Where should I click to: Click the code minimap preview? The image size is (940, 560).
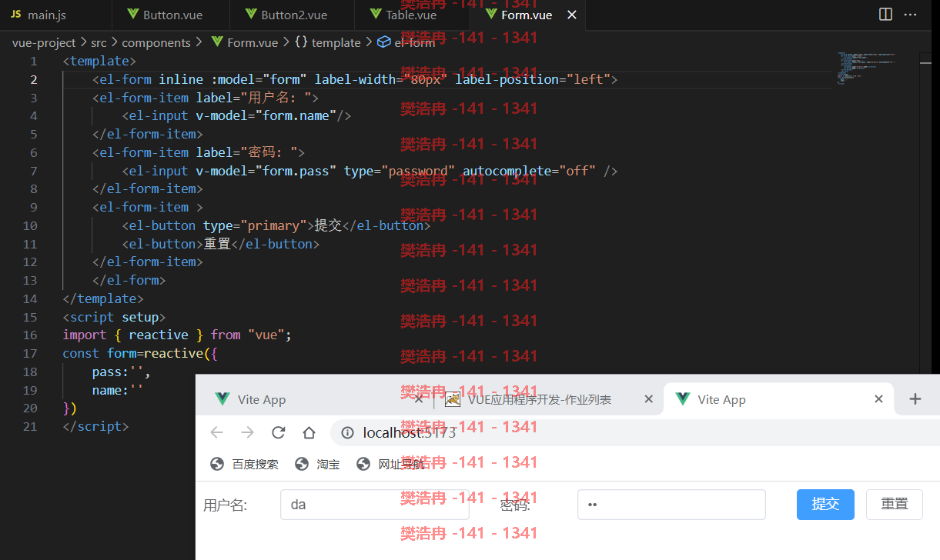(x=867, y=68)
